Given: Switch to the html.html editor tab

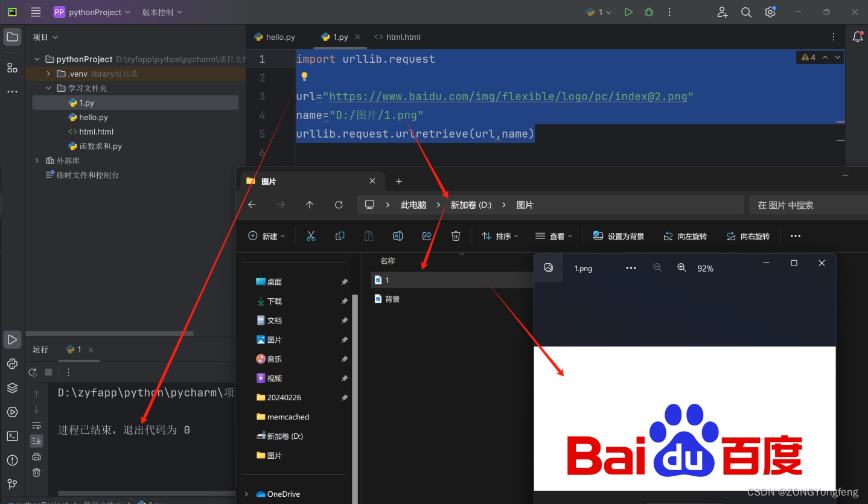Looking at the screenshot, I should [x=398, y=37].
